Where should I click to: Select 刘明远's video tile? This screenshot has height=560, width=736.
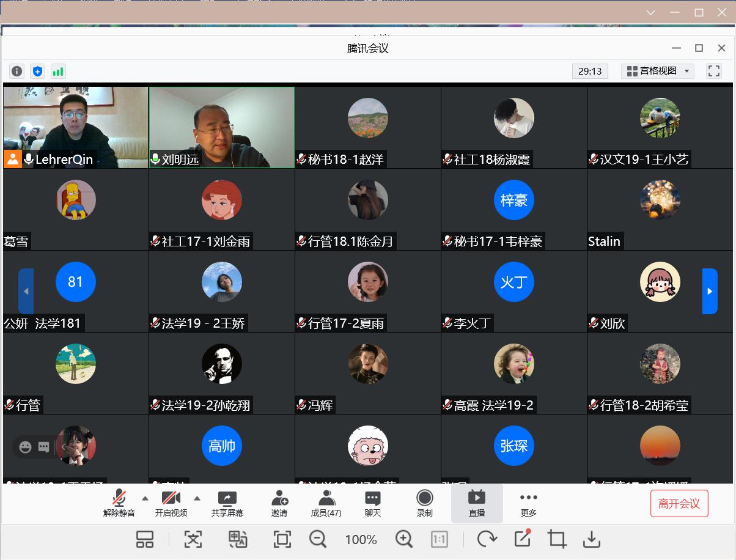pyautogui.click(x=222, y=127)
